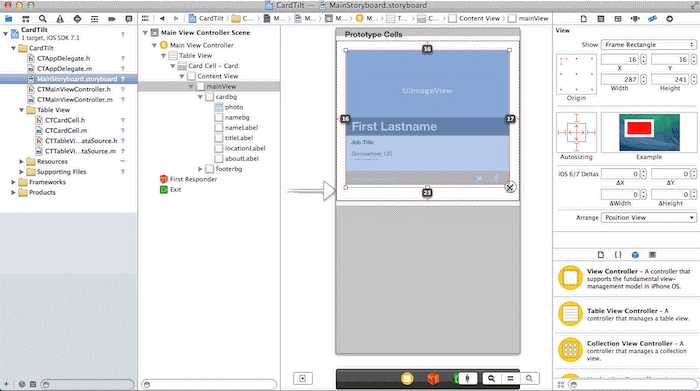Select the photo image view in outline

point(234,107)
